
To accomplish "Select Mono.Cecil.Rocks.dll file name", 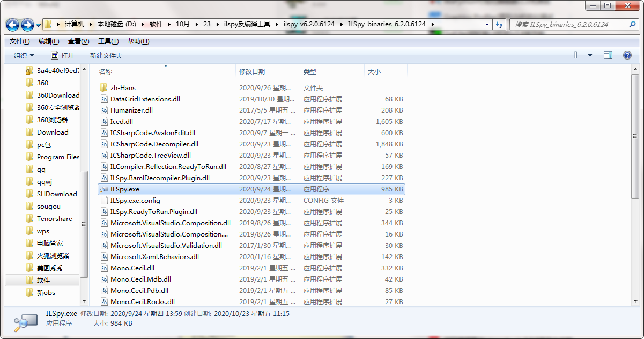I will pos(143,301).
